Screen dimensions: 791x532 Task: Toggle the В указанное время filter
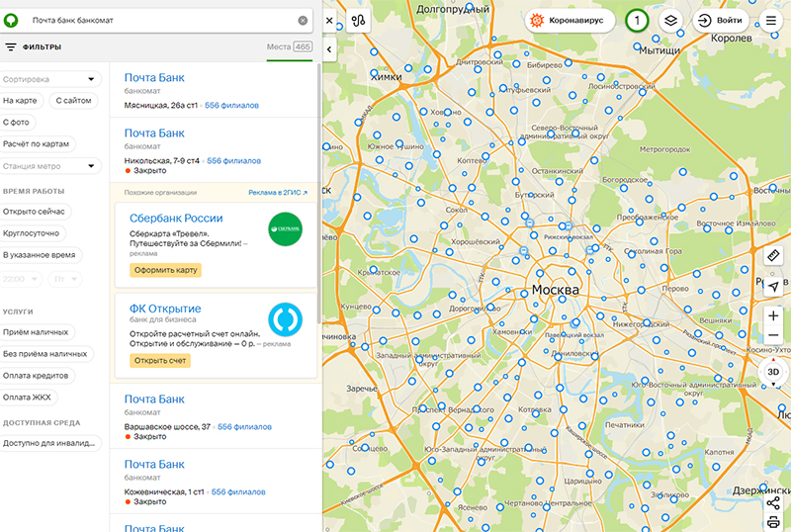tap(40, 255)
